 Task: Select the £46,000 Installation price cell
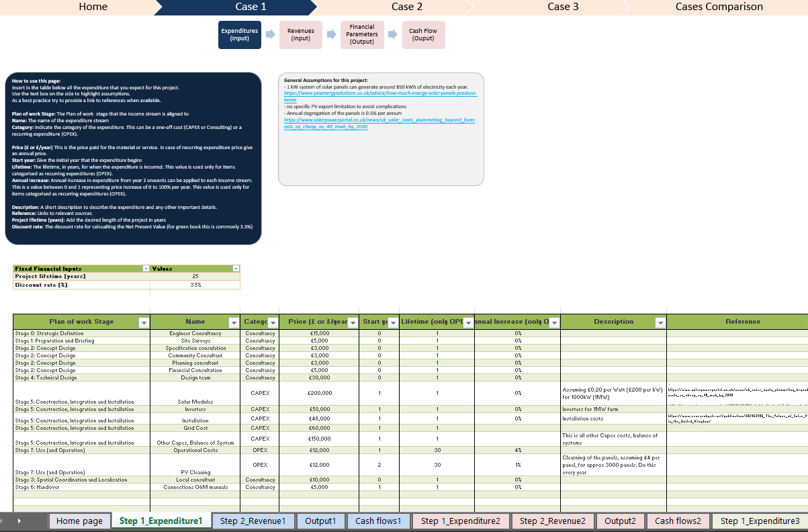coord(319,418)
